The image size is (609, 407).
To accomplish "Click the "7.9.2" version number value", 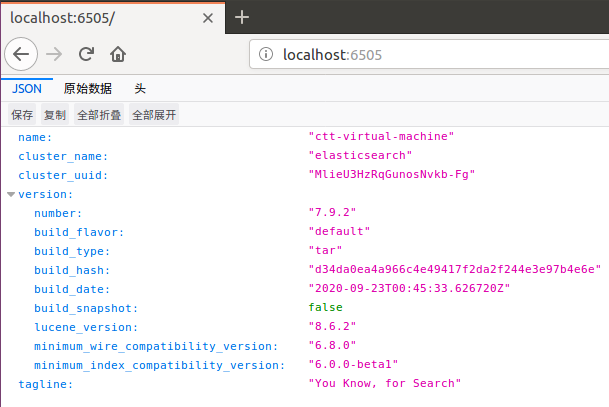I will click(332, 212).
